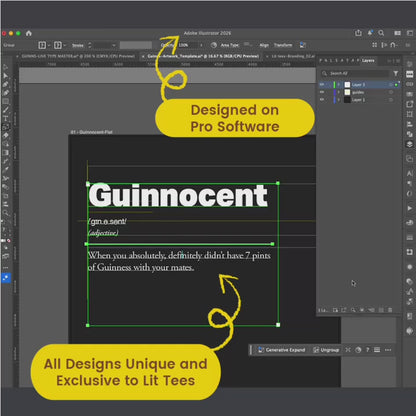Open the three-dots more options in contextual bar
416x416 pixels.
click(388, 350)
